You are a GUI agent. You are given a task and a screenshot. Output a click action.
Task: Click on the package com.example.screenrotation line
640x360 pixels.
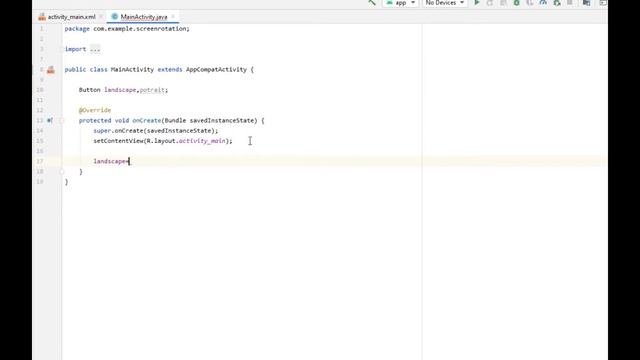tap(127, 29)
